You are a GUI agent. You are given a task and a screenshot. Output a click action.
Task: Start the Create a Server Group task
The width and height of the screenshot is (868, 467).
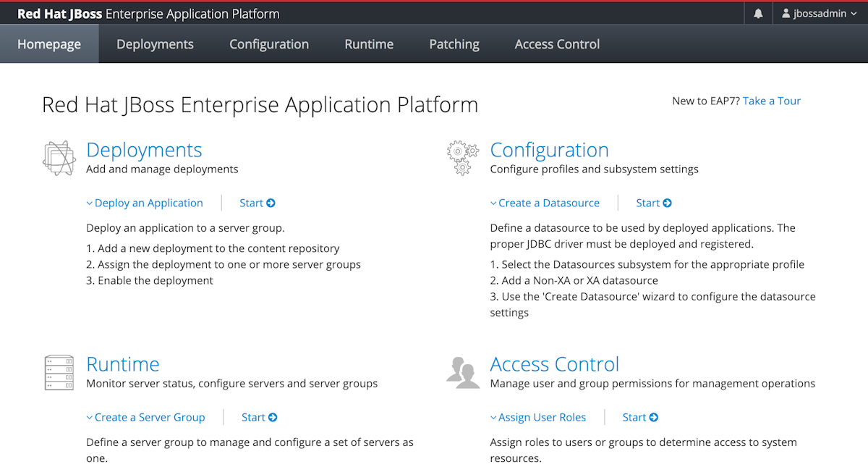(260, 417)
